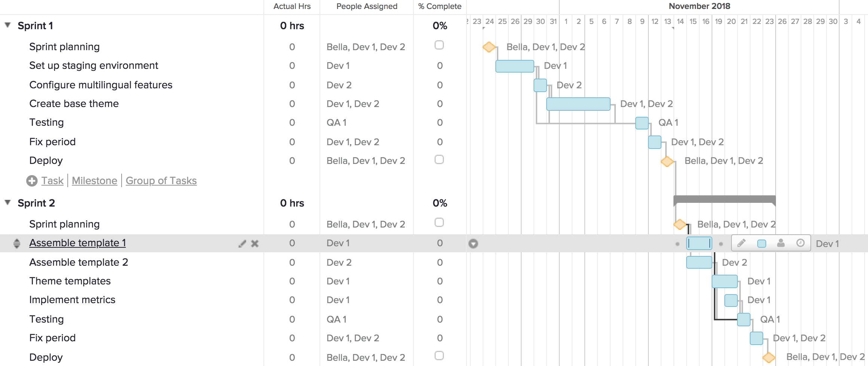Viewport: 868px width, 366px height.
Task: Open Group of Tasks to create a task group
Action: [161, 180]
